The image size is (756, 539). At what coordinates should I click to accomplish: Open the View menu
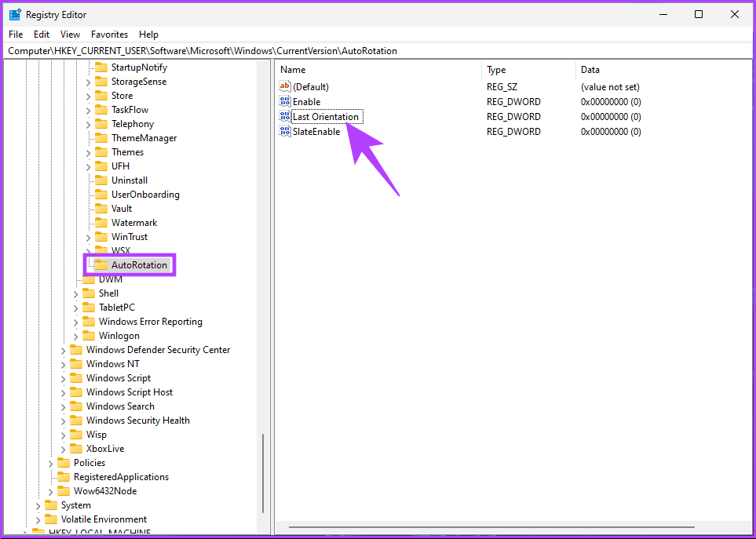click(x=71, y=35)
